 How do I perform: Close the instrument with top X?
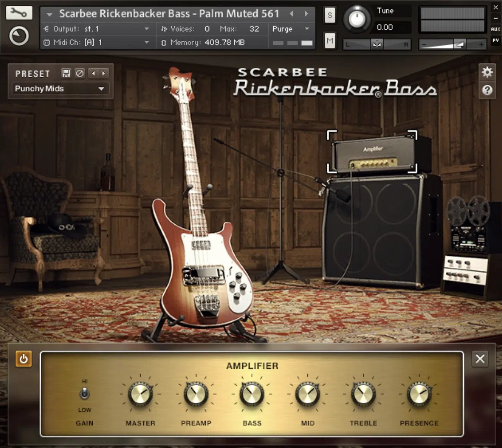(496, 7)
